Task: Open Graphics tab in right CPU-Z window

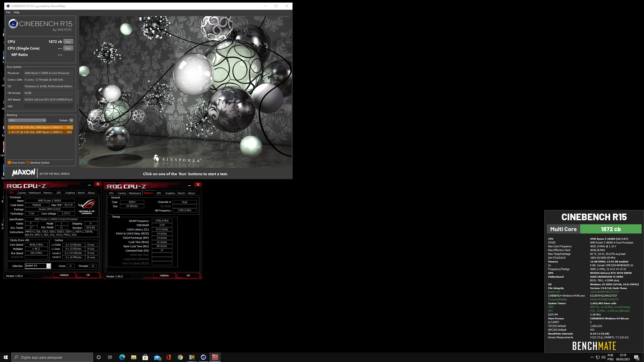Action: [x=170, y=193]
